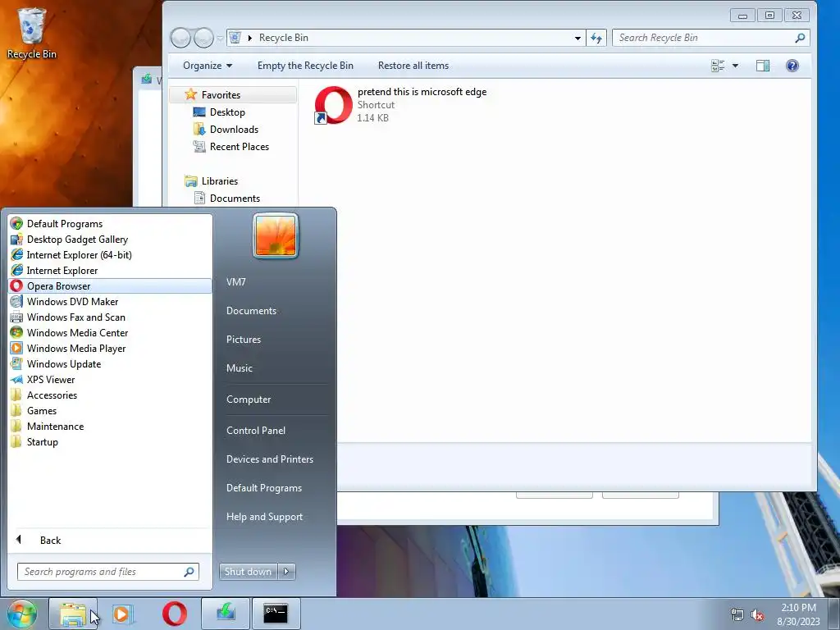Refresh the Recycle Bin address bar
The height and width of the screenshot is (630, 840).
pyautogui.click(x=596, y=38)
